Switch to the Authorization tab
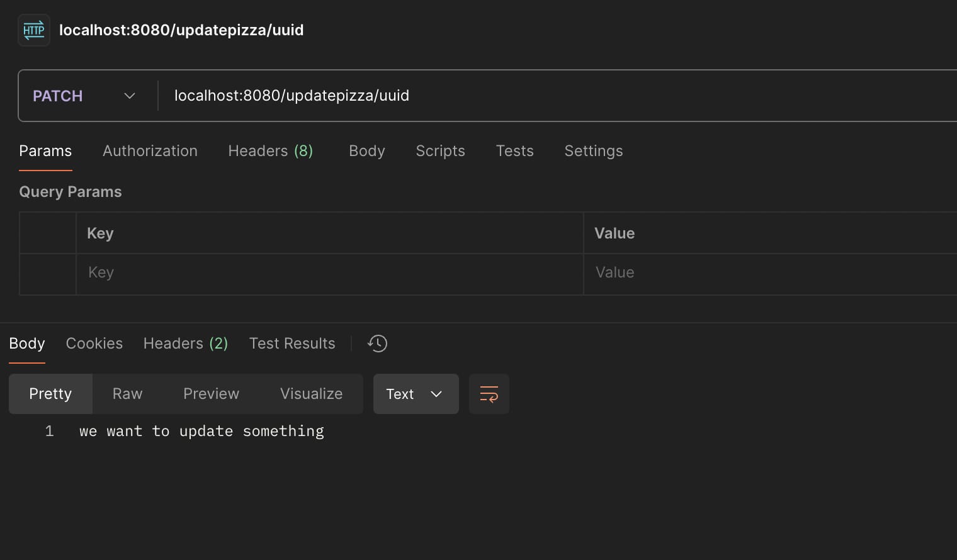Viewport: 957px width, 560px height. pyautogui.click(x=150, y=151)
